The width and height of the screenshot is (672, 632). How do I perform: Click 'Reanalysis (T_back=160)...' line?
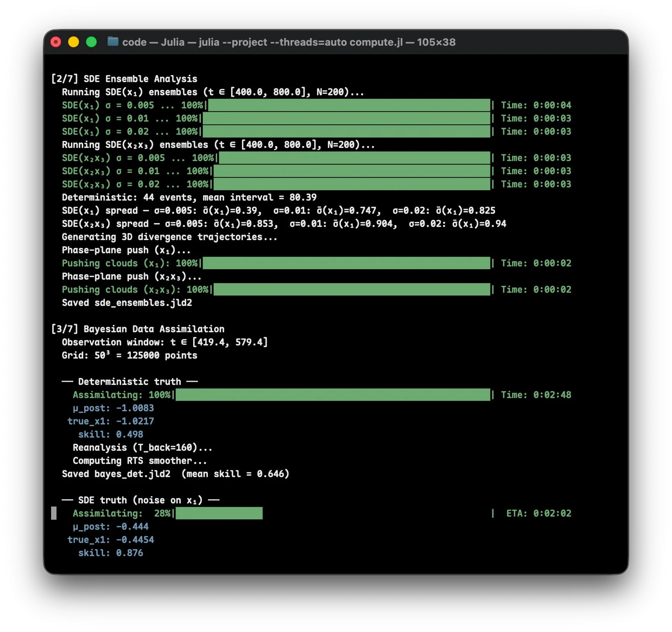coord(142,448)
